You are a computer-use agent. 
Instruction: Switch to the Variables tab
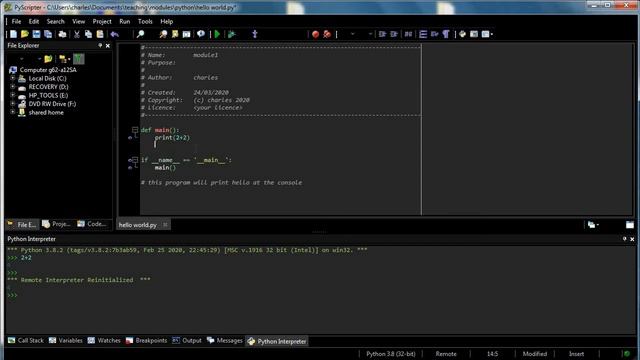[66, 340]
